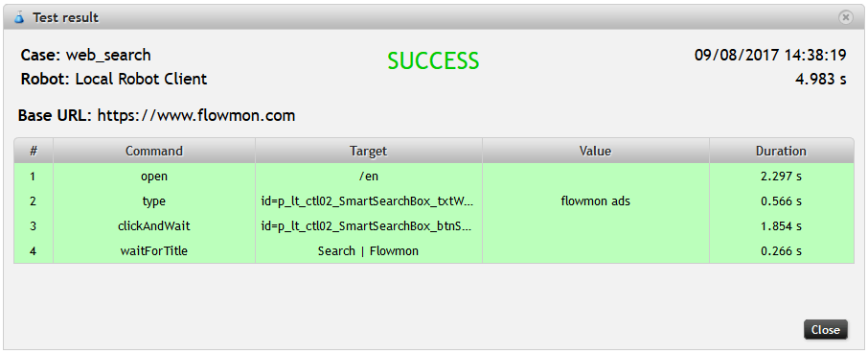The width and height of the screenshot is (868, 354).
Task: Click the 2.297 s duration cell
Action: [x=781, y=177]
